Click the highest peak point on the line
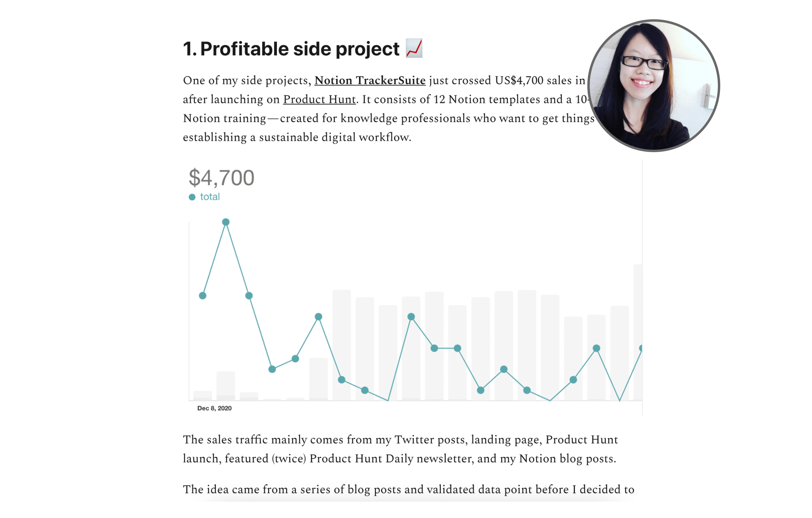 [226, 222]
